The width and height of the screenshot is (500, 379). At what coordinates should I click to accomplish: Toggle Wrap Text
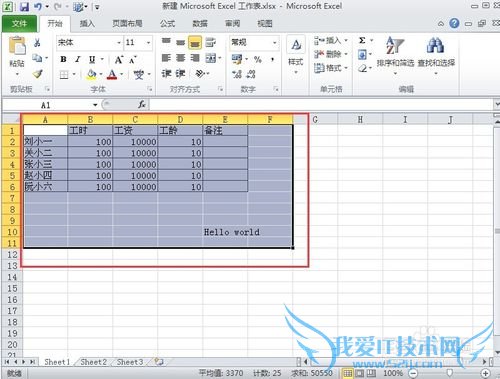pos(210,42)
